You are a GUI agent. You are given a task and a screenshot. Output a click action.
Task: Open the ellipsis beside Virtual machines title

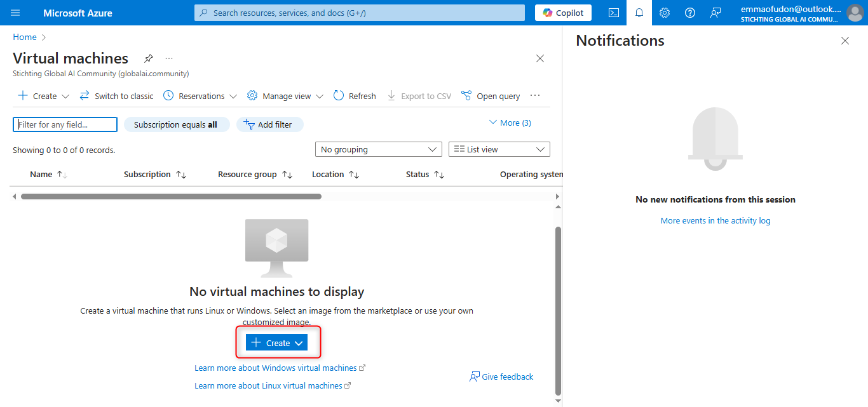coord(169,58)
